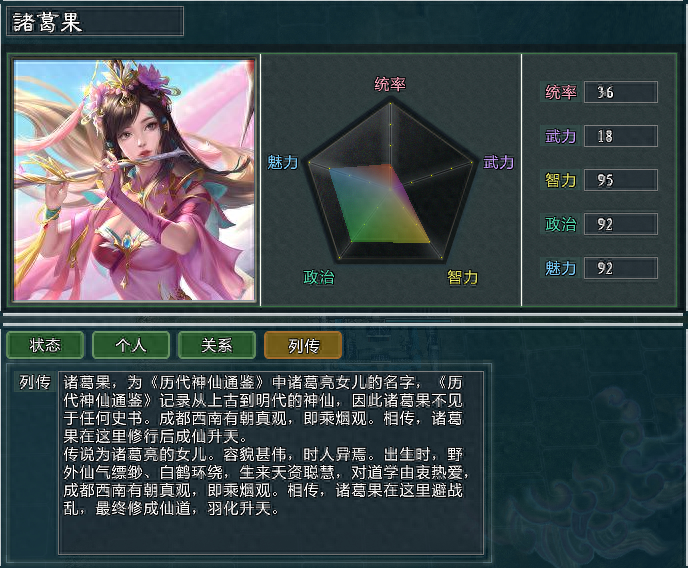Select the 政治 value field showing 92
Screen dimensions: 688x568
pos(620,224)
